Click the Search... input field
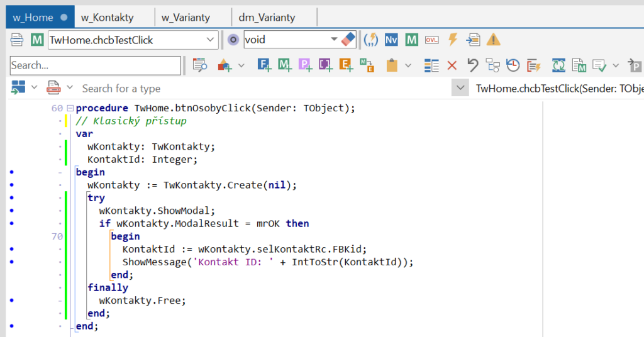 point(94,65)
